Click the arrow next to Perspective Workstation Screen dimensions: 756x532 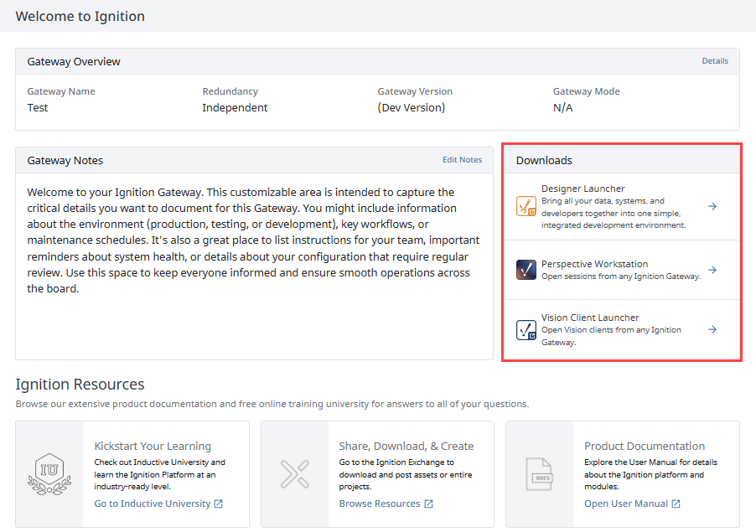[712, 270]
